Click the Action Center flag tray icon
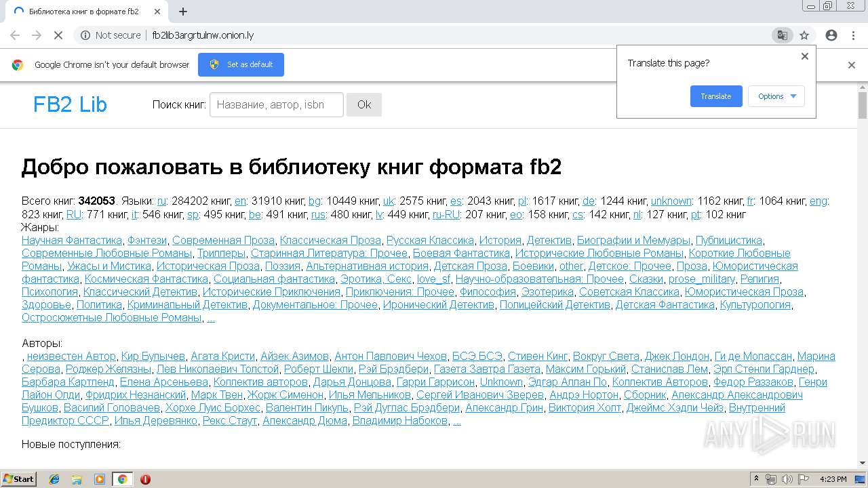Screen dimensions: 868x488 pyautogui.click(x=804, y=479)
